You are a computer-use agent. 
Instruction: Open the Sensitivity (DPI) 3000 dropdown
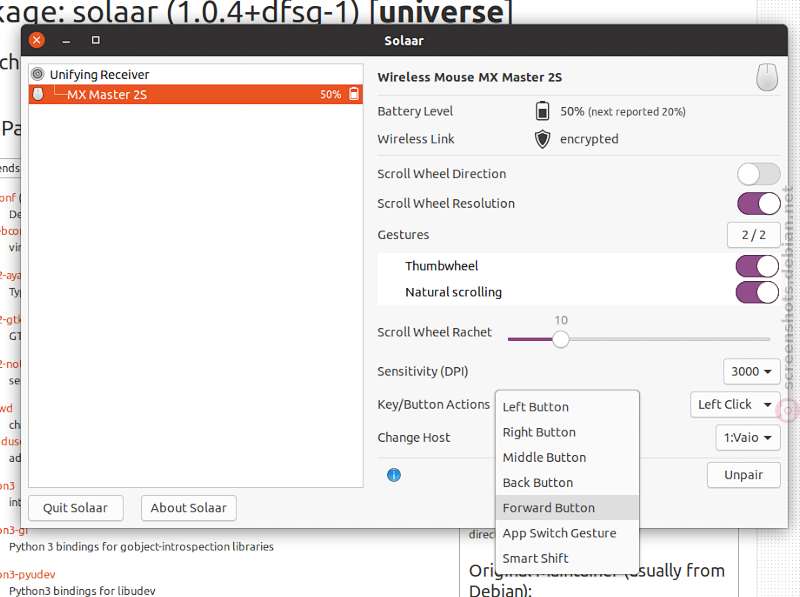click(x=752, y=371)
